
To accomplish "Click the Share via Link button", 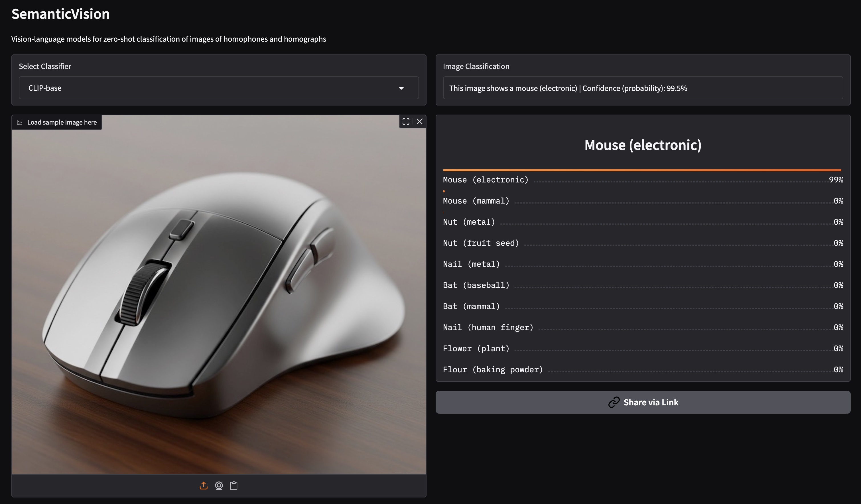I will [x=642, y=402].
